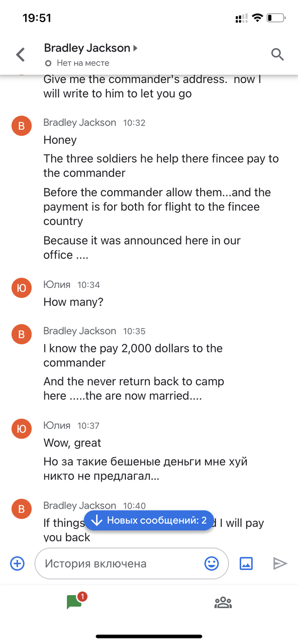This screenshot has width=298, height=644.
Task: Tap the "Wow, great" message
Action: pyautogui.click(x=72, y=443)
